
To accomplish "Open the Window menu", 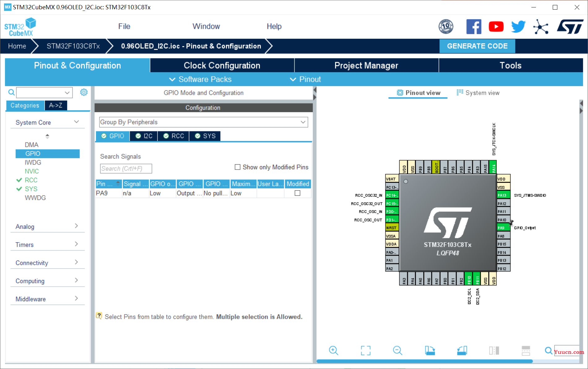I will (x=206, y=26).
